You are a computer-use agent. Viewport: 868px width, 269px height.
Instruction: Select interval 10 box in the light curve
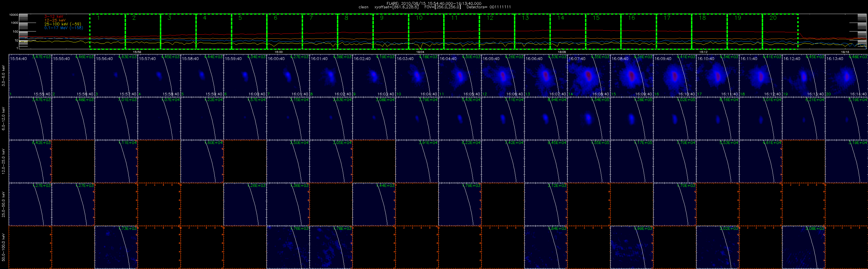pos(426,32)
